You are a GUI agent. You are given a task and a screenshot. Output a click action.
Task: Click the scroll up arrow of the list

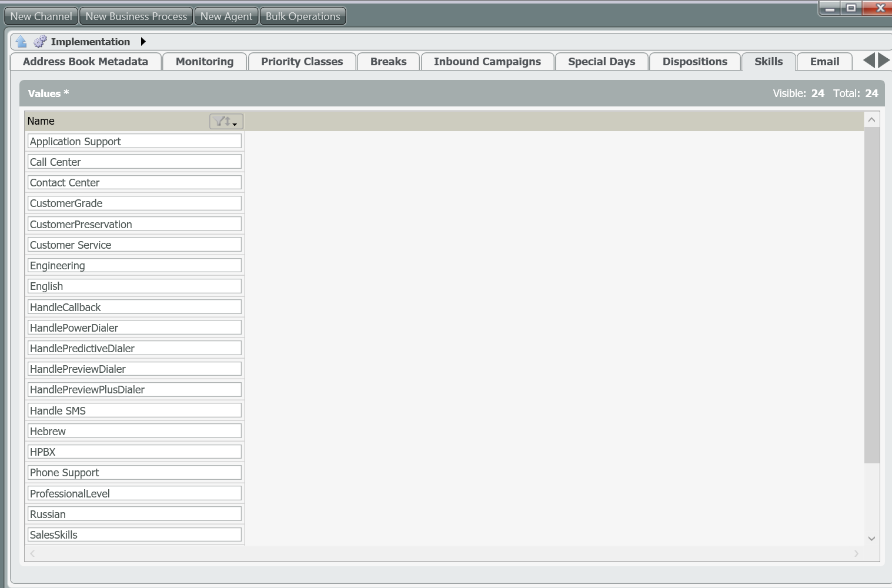coord(871,120)
